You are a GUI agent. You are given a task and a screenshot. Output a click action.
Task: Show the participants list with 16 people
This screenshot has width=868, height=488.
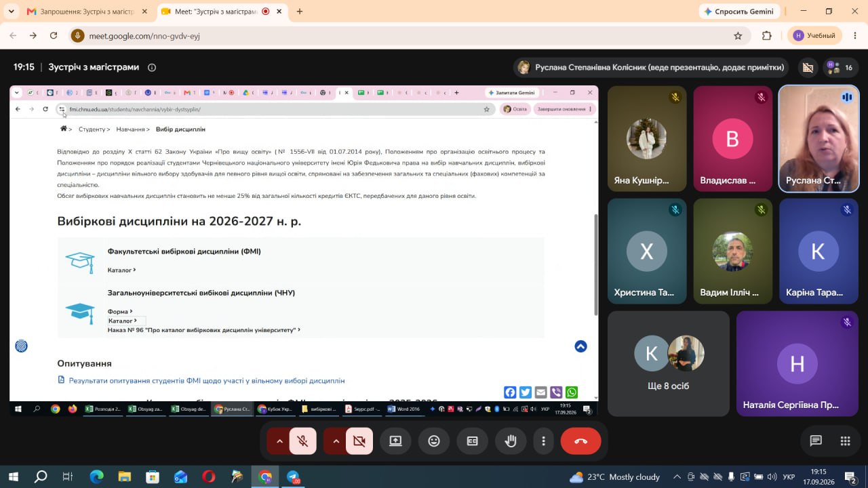[x=840, y=67]
